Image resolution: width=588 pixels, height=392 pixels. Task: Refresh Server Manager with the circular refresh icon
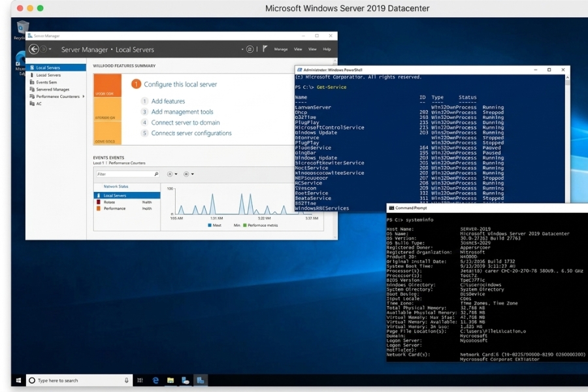(250, 49)
